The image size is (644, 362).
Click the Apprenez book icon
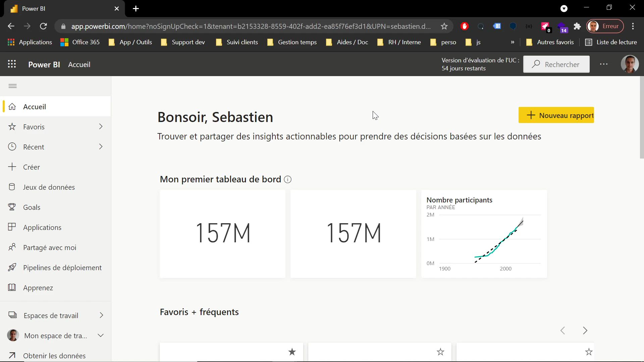click(12, 287)
